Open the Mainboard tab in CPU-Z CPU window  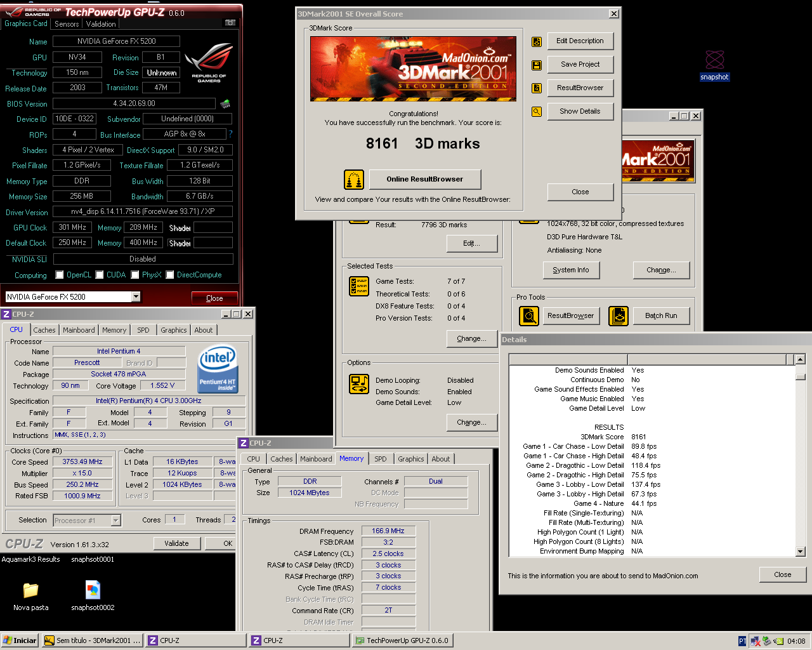click(79, 330)
